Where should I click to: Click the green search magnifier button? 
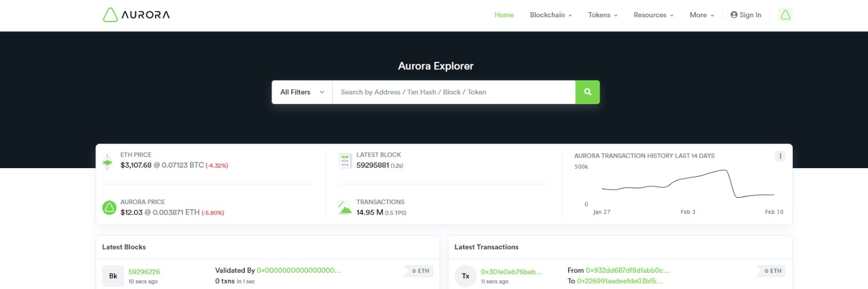click(587, 92)
